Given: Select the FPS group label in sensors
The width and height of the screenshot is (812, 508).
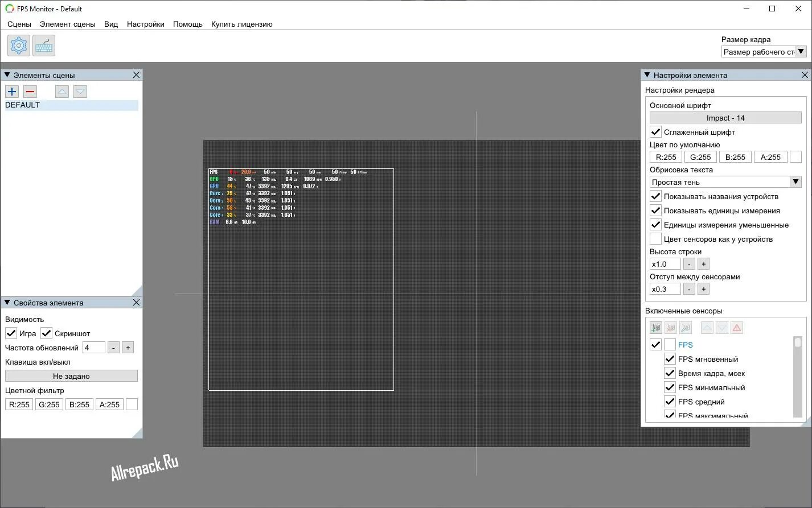Looking at the screenshot, I should coord(686,345).
